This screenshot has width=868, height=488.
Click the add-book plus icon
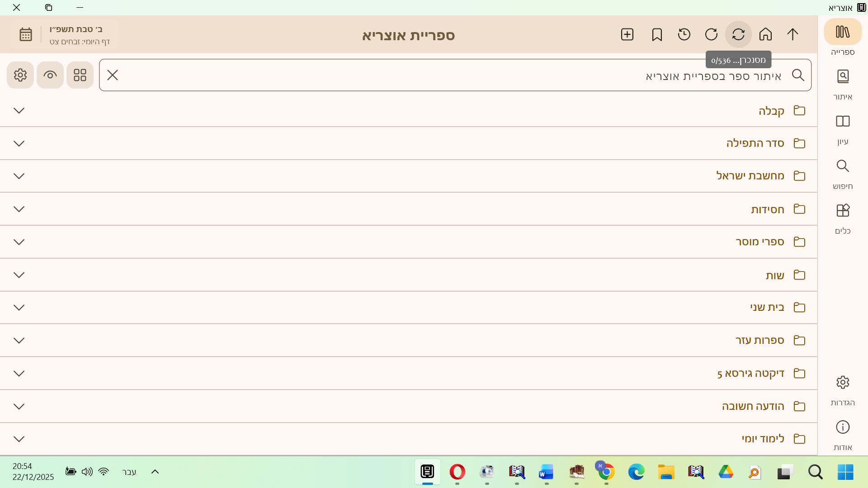[x=627, y=34]
